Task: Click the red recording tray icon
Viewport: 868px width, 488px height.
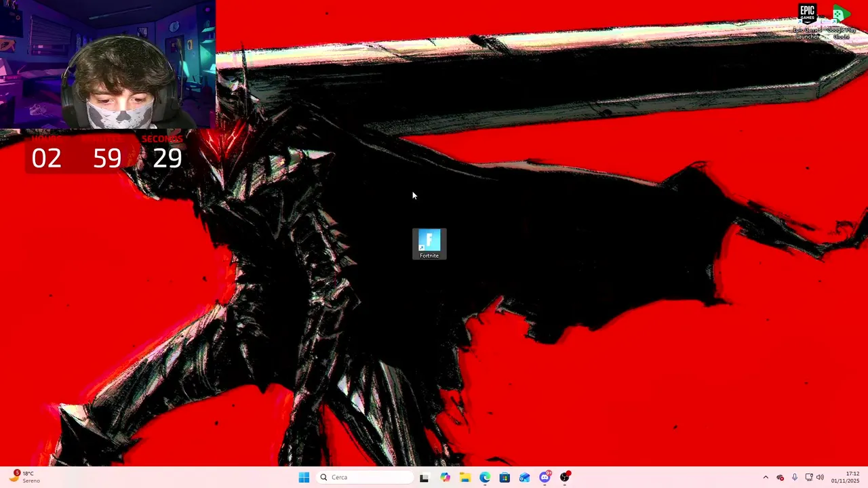Action: (x=780, y=477)
